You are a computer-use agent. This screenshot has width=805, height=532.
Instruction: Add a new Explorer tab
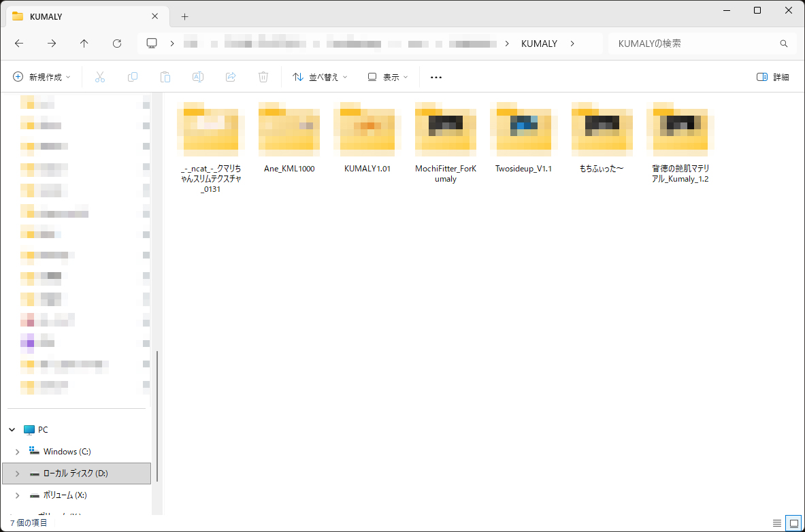[x=185, y=16]
